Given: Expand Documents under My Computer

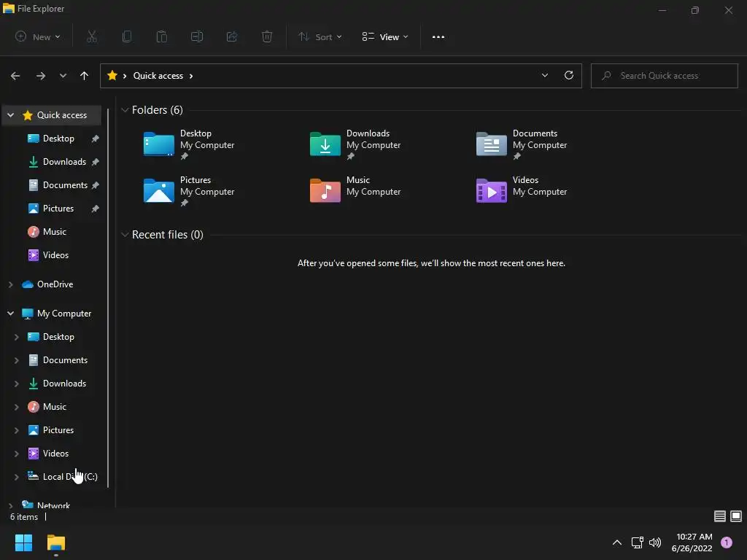Looking at the screenshot, I should 16,360.
